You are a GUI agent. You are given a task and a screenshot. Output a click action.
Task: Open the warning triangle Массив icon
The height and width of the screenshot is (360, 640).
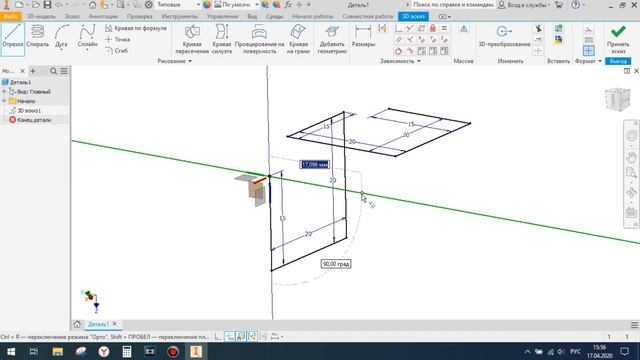(x=464, y=29)
